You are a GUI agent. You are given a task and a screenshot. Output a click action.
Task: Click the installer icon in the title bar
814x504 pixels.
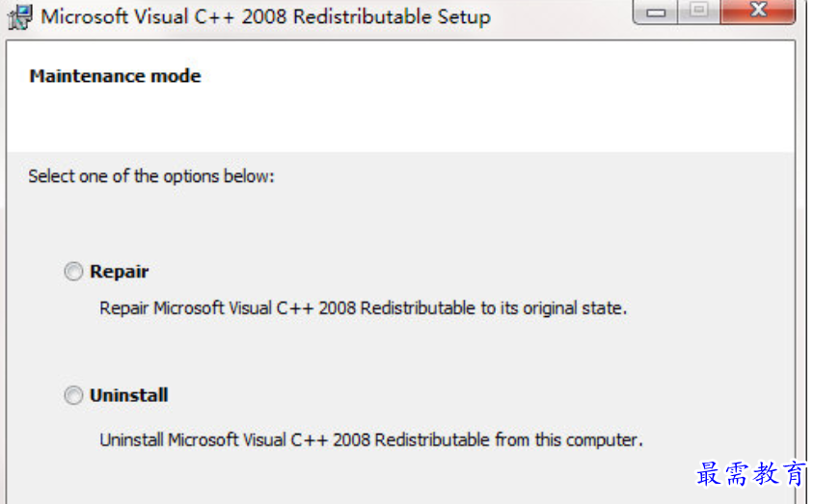[x=19, y=17]
